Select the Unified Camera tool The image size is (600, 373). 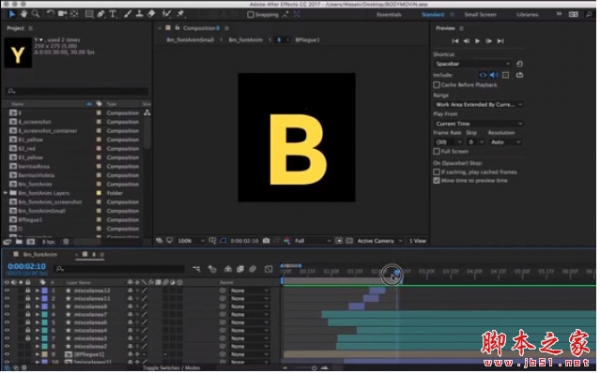[x=62, y=14]
